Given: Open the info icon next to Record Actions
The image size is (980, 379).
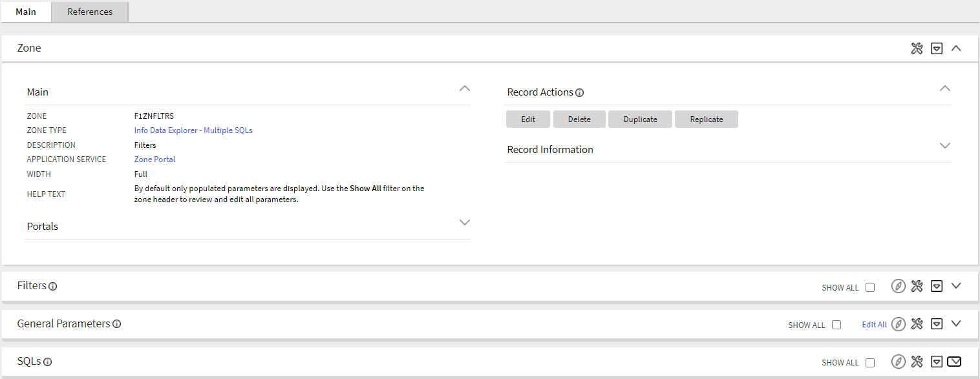Looking at the screenshot, I should click(580, 92).
